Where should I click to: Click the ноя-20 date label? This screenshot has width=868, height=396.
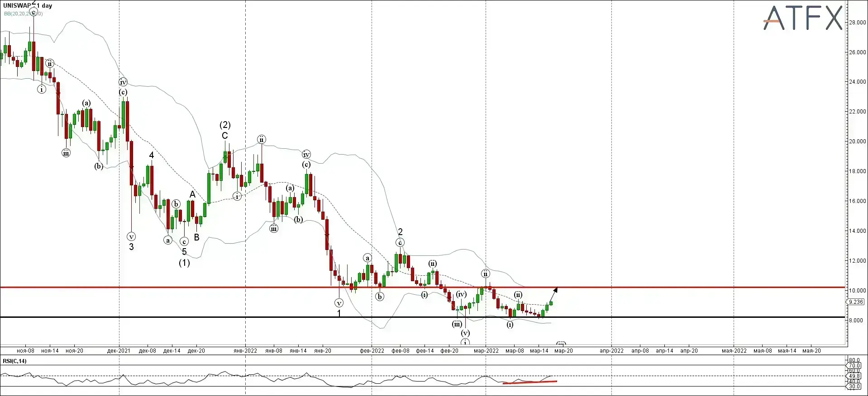tap(74, 350)
